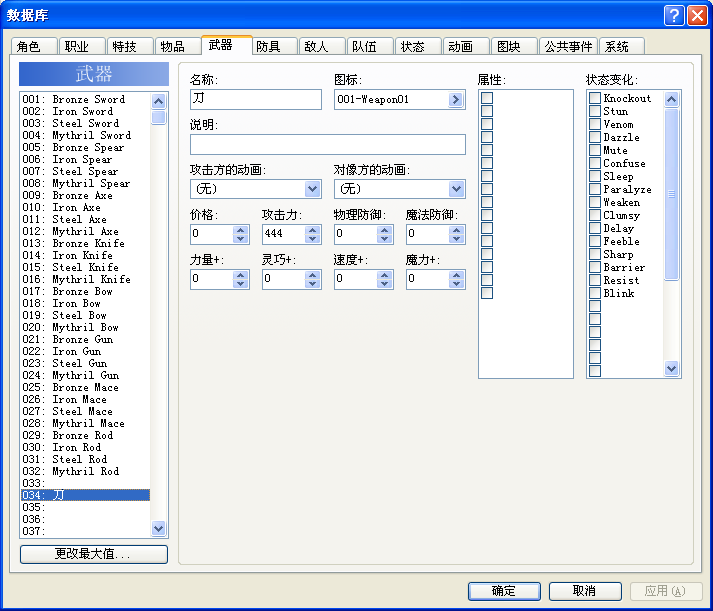This screenshot has height=611, width=713.
Task: Decrease 魔法防御 with the down spinner arrow
Action: pos(456,238)
